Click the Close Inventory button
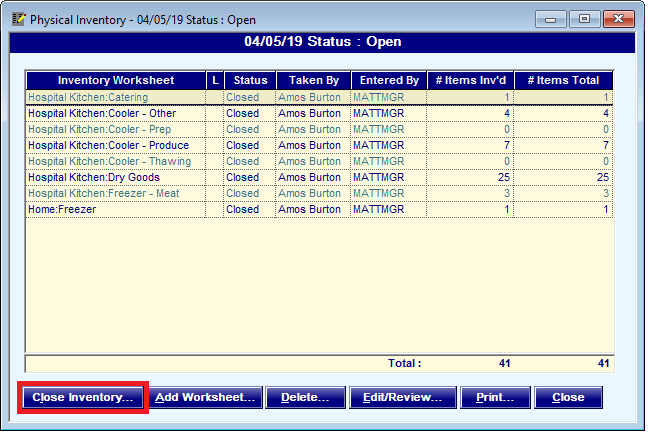 pos(83,397)
